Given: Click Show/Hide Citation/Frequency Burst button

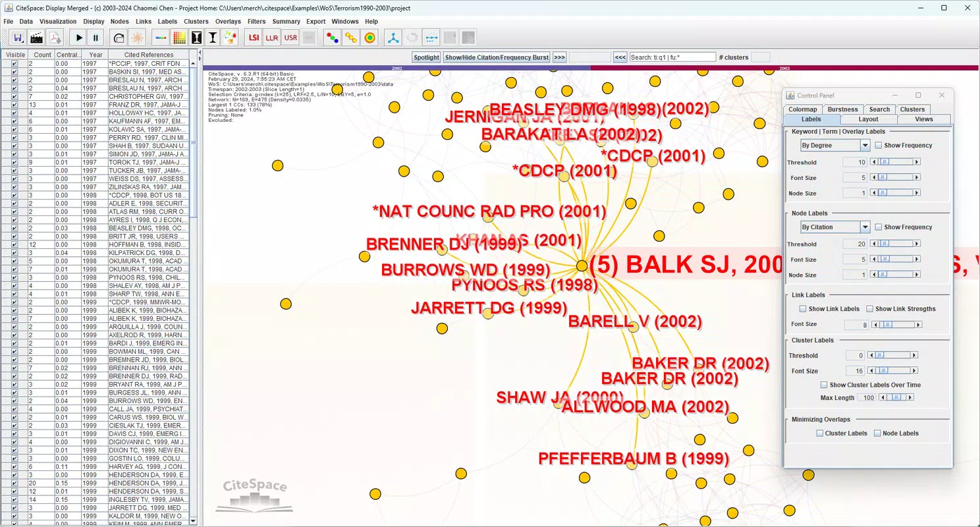Looking at the screenshot, I should pyautogui.click(x=497, y=57).
